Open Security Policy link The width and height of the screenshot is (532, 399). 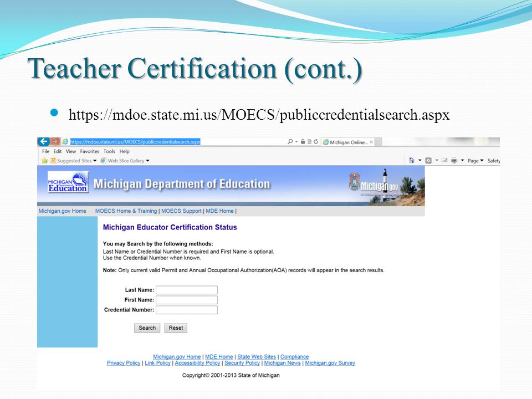pos(242,363)
